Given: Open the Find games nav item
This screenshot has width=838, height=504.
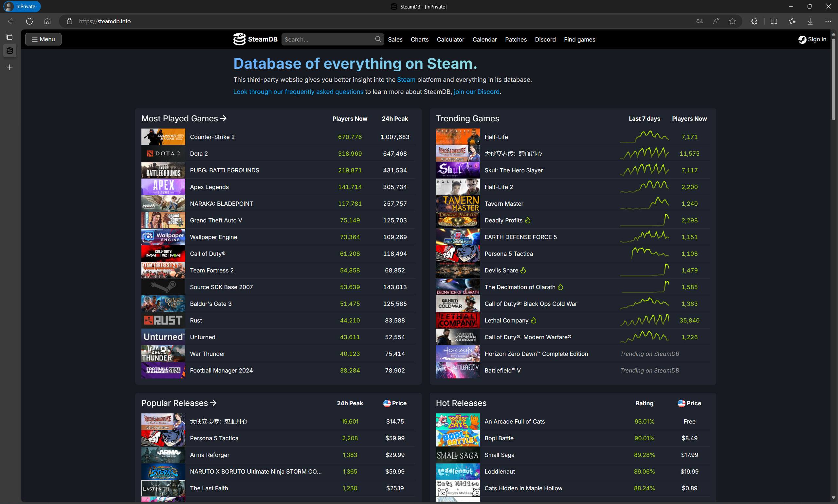Looking at the screenshot, I should pos(580,39).
